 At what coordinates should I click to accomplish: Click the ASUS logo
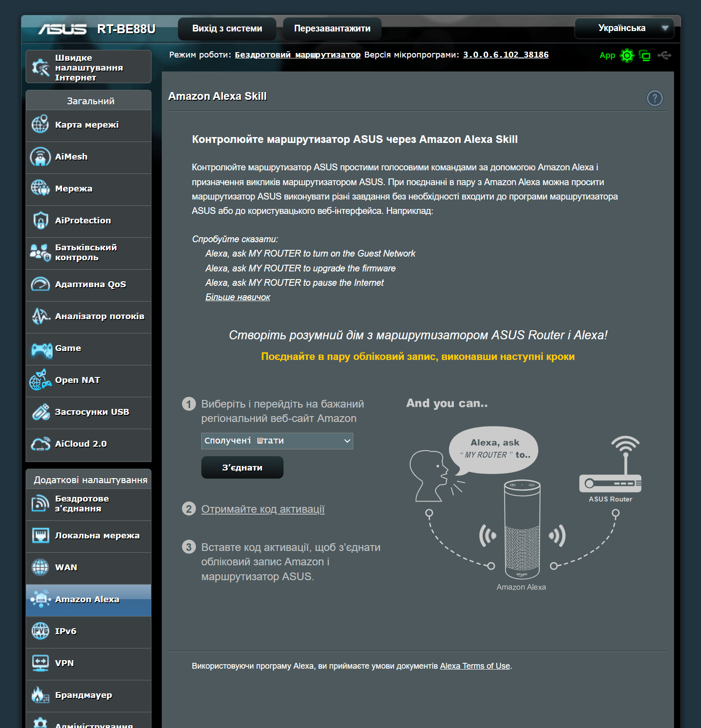tap(62, 29)
